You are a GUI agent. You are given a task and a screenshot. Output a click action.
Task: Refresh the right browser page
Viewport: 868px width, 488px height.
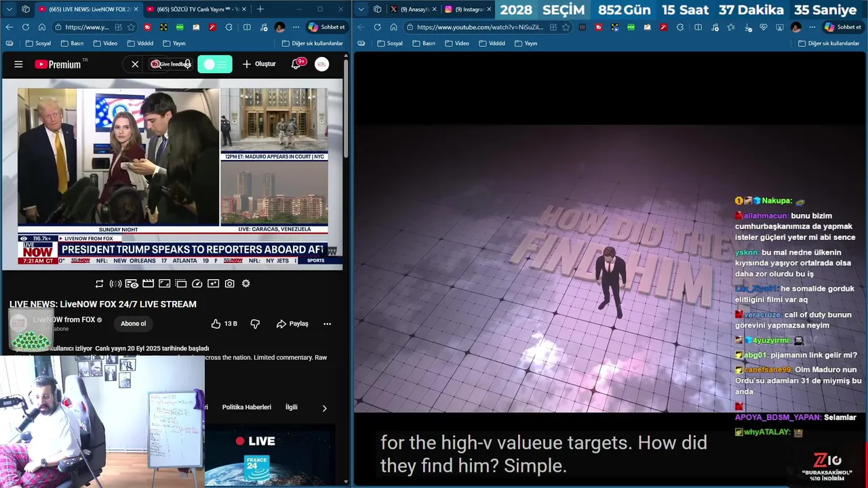[377, 27]
